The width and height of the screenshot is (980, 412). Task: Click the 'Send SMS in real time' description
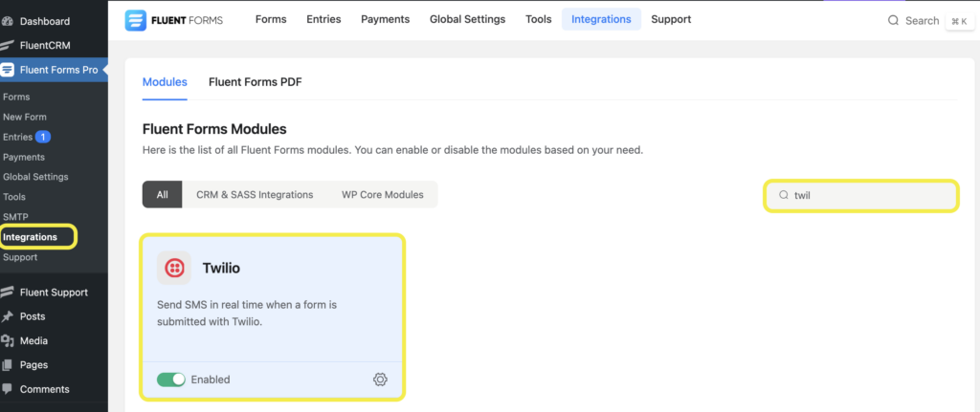click(x=247, y=314)
